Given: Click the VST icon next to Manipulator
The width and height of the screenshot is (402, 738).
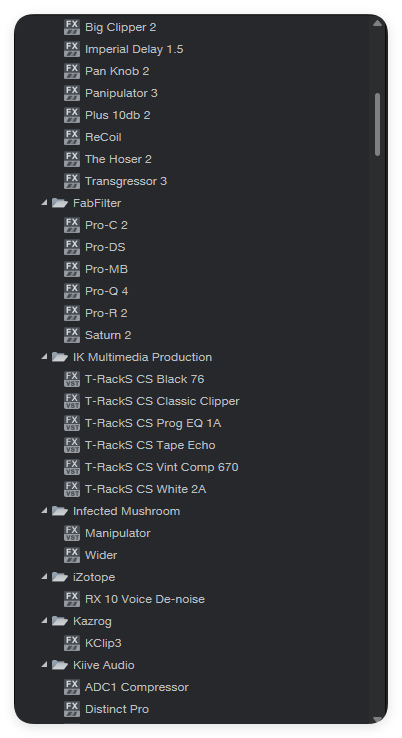Looking at the screenshot, I should click(x=72, y=533).
